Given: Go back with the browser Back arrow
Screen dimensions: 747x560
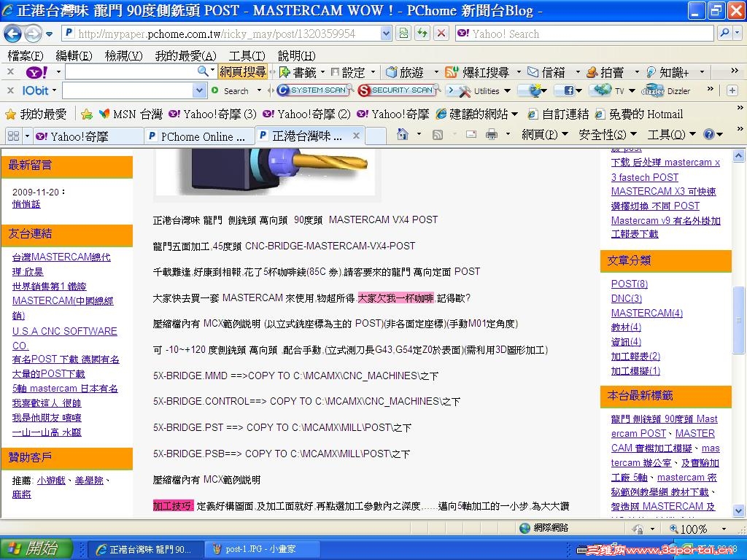Looking at the screenshot, I should tap(13, 34).
